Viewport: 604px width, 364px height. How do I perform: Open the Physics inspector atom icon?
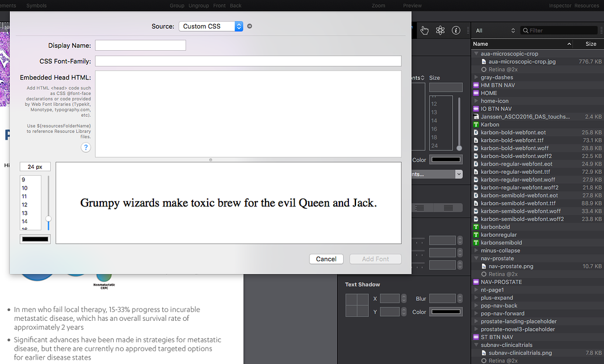441,30
